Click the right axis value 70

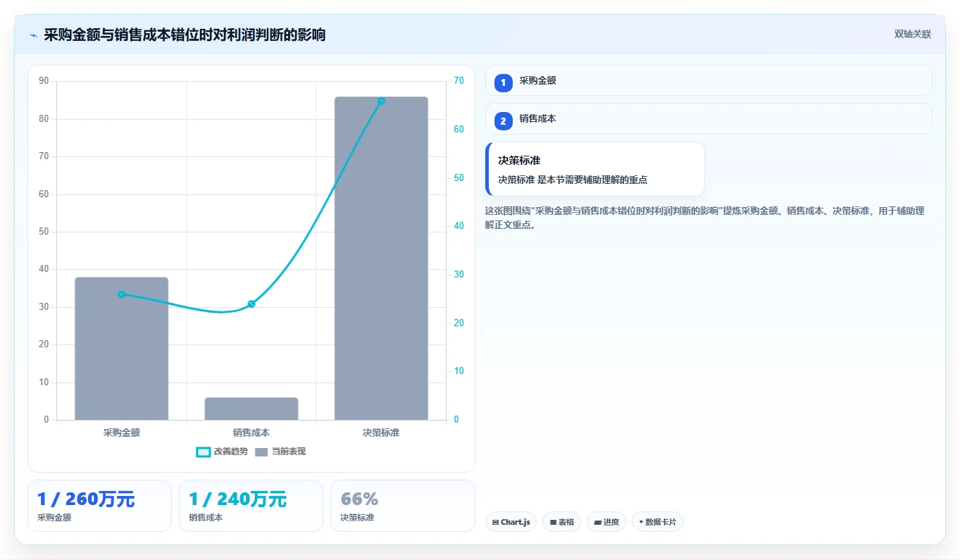point(459,81)
